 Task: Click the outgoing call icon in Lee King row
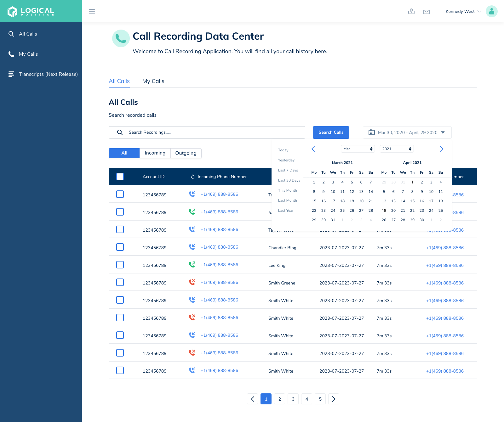pyautogui.click(x=192, y=265)
